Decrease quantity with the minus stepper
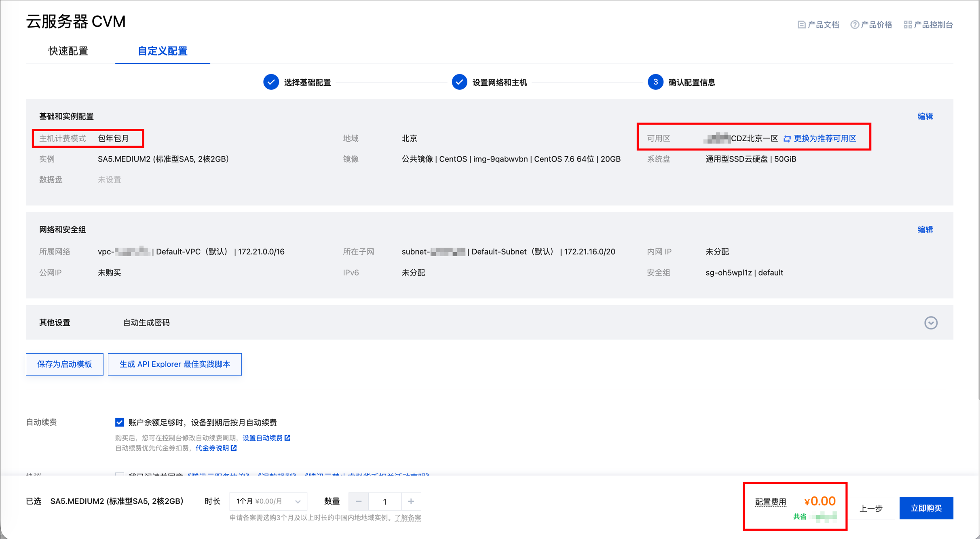 pyautogui.click(x=358, y=501)
